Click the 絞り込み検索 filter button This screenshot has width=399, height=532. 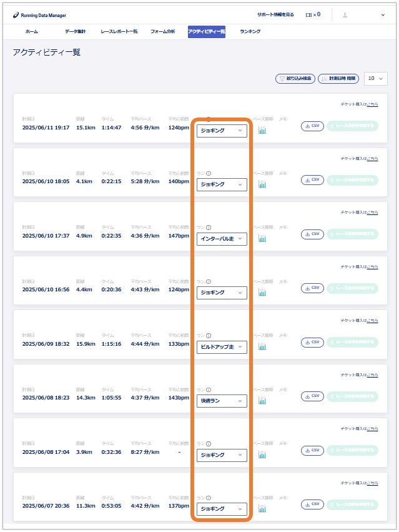coord(295,79)
